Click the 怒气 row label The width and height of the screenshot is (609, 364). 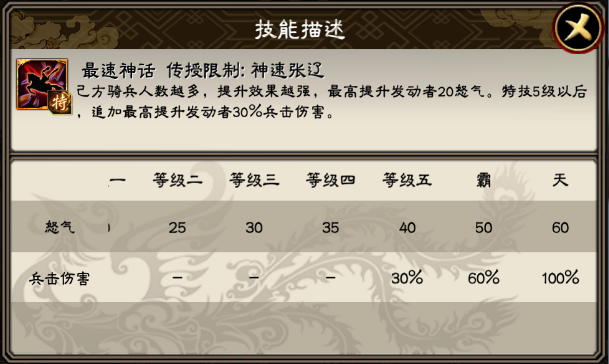pyautogui.click(x=59, y=227)
